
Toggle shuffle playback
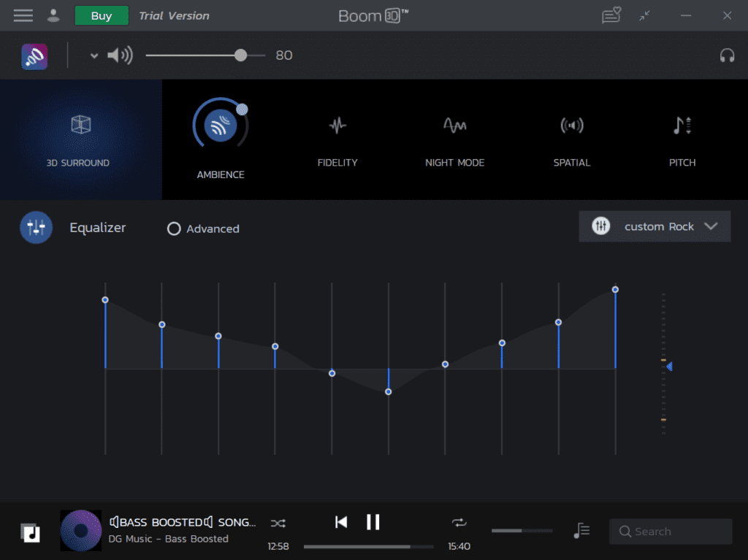point(278,523)
